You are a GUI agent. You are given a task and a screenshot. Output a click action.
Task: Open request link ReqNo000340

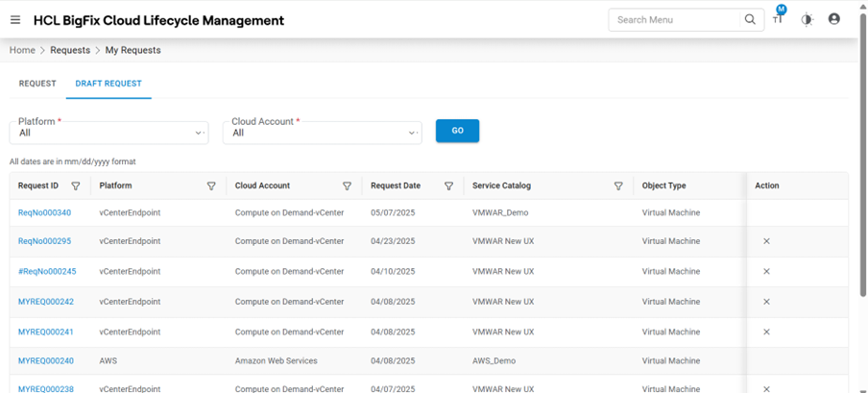tap(44, 212)
